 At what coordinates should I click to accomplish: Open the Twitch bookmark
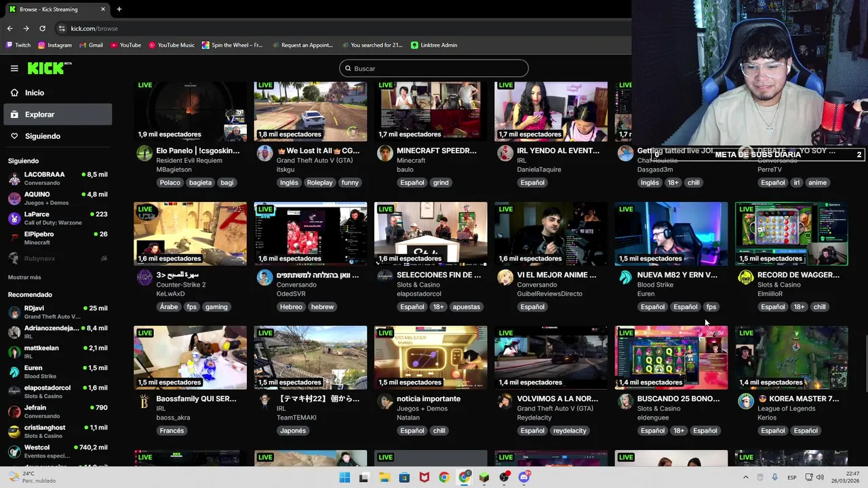[x=18, y=45]
